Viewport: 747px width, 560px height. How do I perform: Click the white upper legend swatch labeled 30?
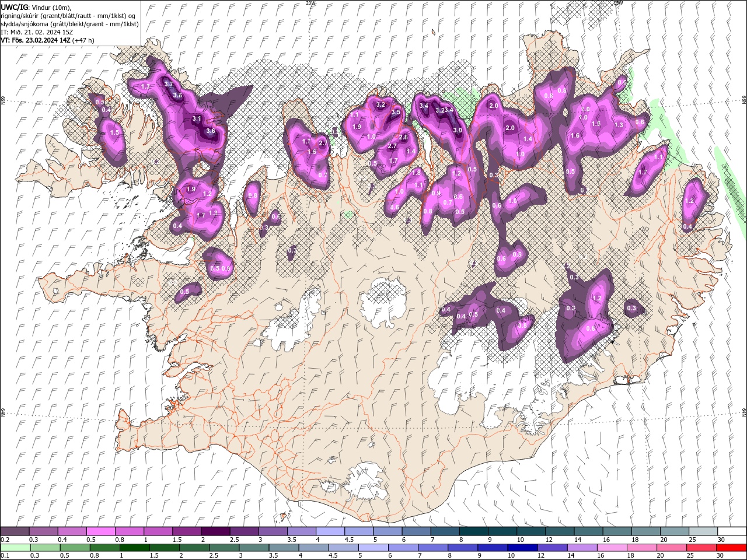[732, 531]
